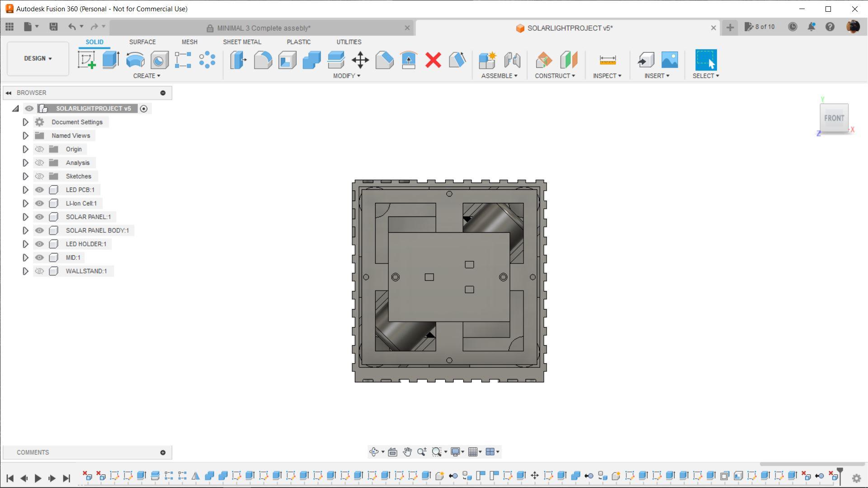Click the Insert Canvas image icon

670,60
